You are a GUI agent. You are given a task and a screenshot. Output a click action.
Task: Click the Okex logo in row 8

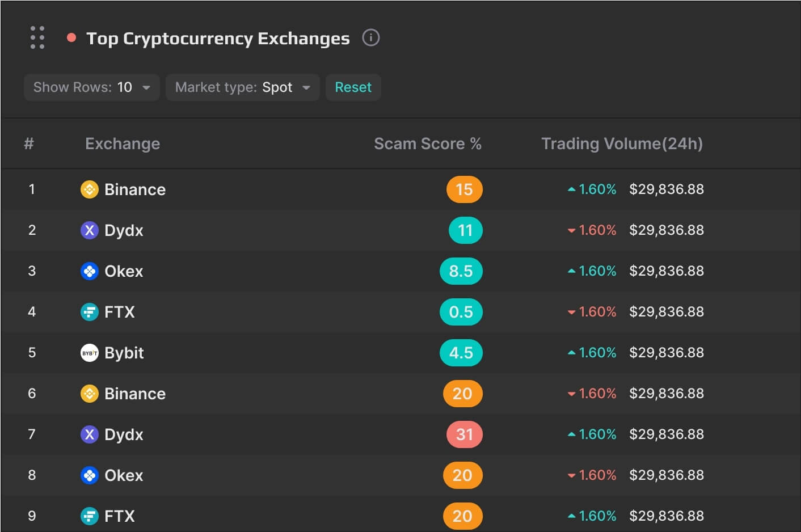90,475
